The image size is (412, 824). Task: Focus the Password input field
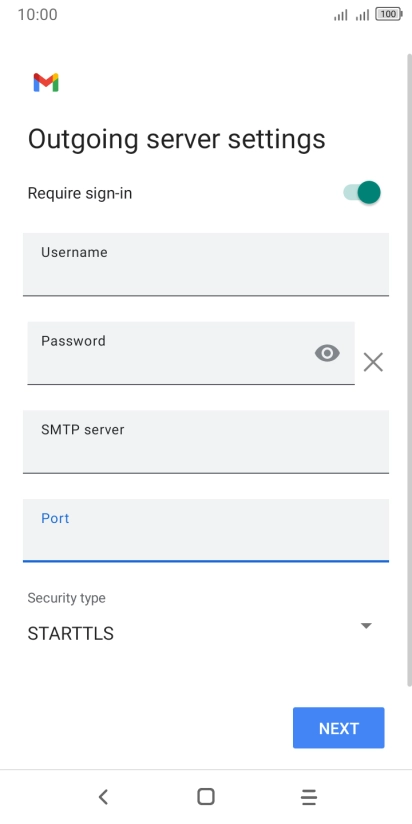(x=191, y=353)
